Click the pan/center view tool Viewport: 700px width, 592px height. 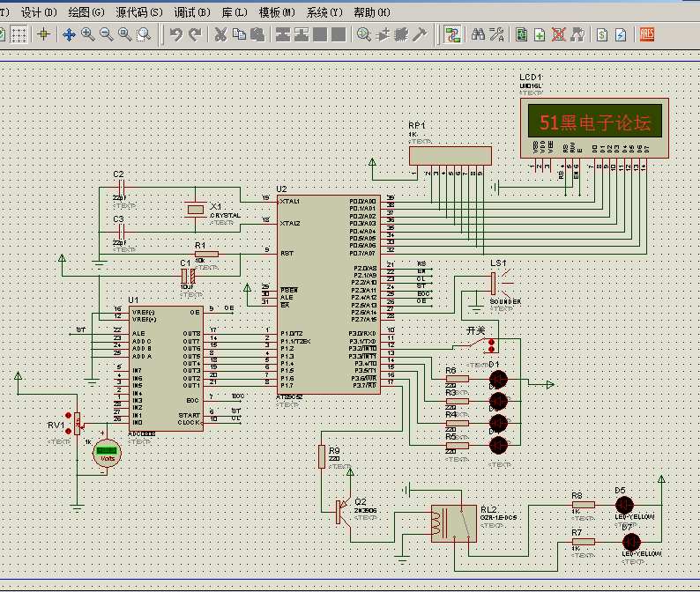pyautogui.click(x=69, y=34)
